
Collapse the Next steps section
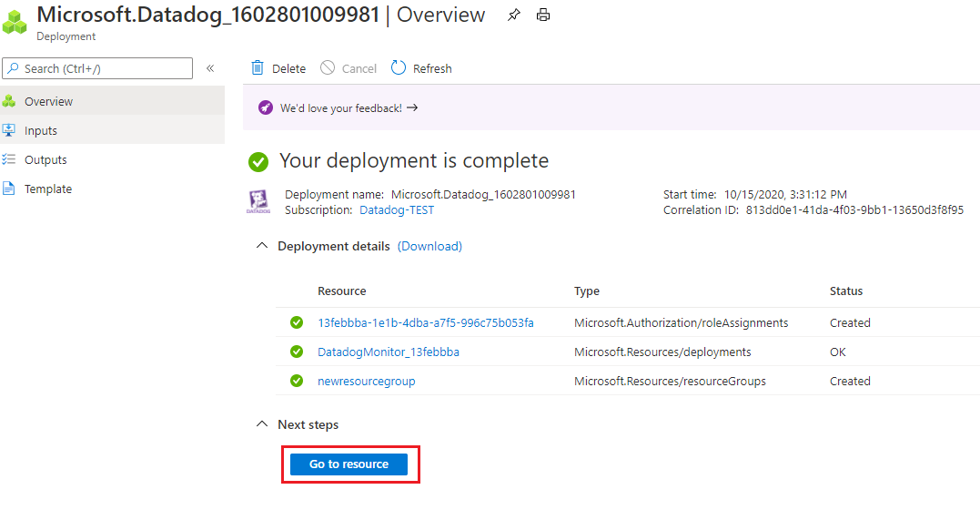262,424
